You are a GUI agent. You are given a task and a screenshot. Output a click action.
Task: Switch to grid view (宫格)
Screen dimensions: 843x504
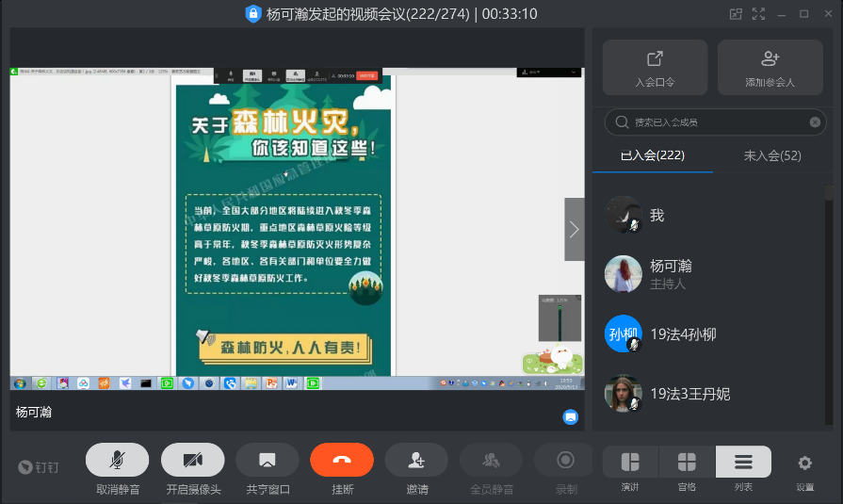[x=687, y=463]
